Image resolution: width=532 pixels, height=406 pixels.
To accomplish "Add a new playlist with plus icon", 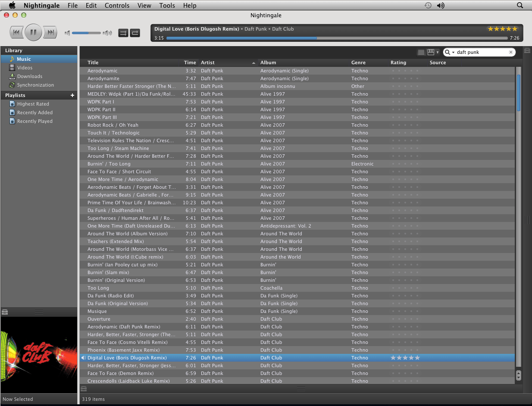I will pos(72,95).
